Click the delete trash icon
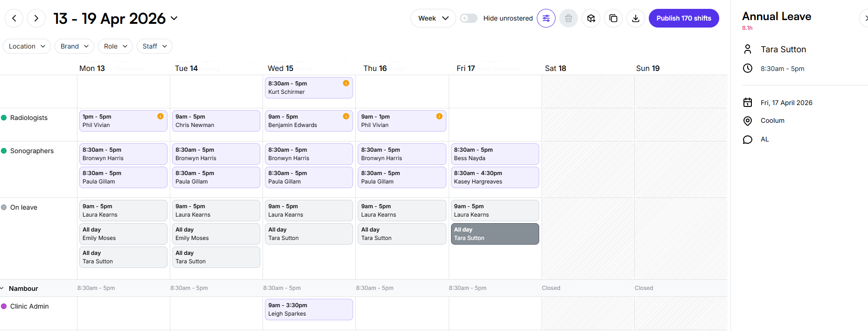The image size is (868, 331). tap(568, 18)
